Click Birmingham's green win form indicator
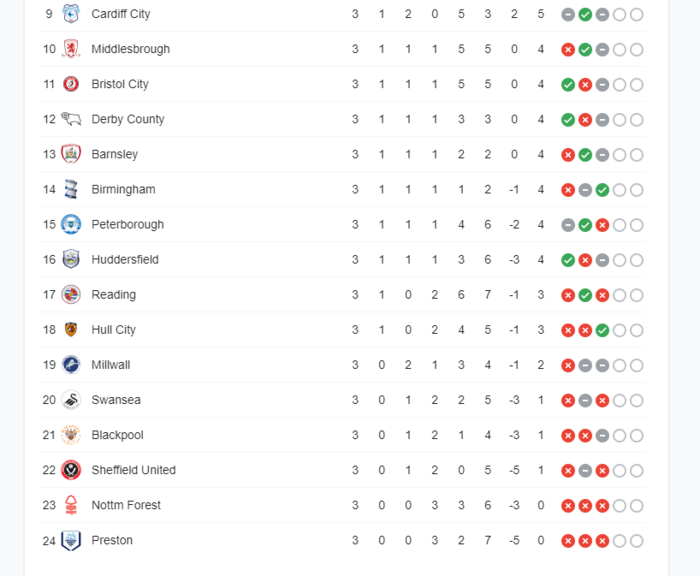The width and height of the screenshot is (700, 576). pos(602,190)
